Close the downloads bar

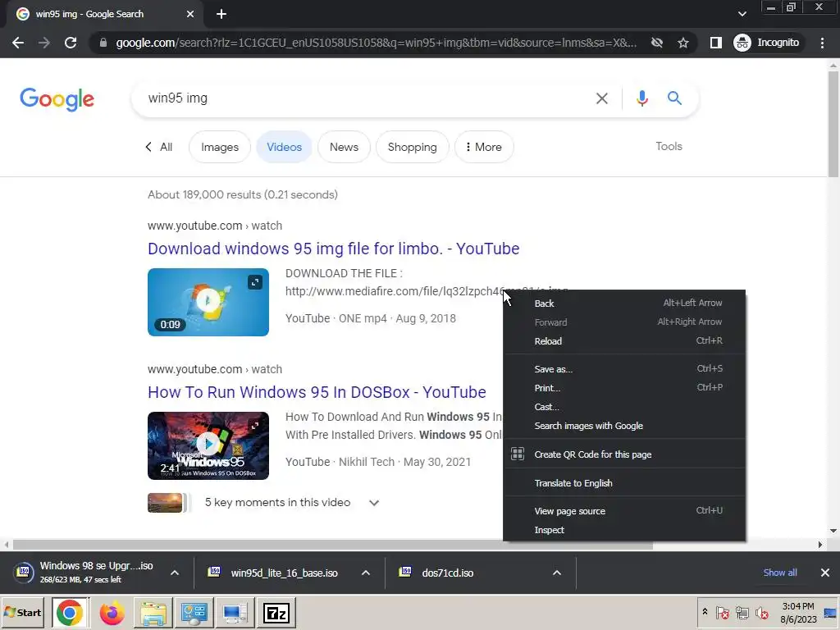tap(825, 573)
